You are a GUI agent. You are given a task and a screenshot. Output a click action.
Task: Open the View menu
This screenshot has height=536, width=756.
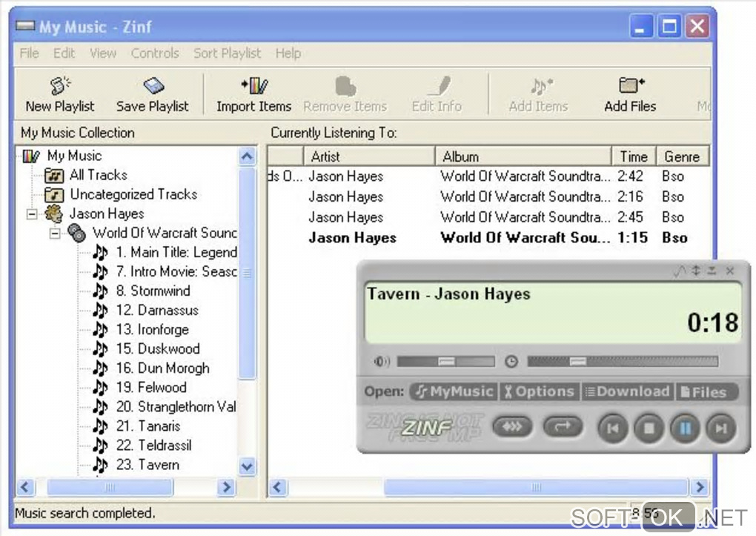click(x=103, y=53)
